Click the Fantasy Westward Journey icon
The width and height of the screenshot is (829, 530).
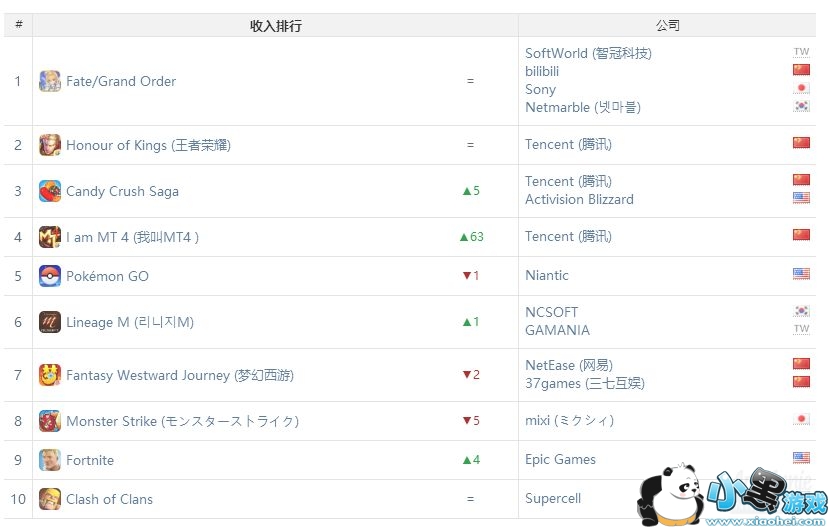50,375
